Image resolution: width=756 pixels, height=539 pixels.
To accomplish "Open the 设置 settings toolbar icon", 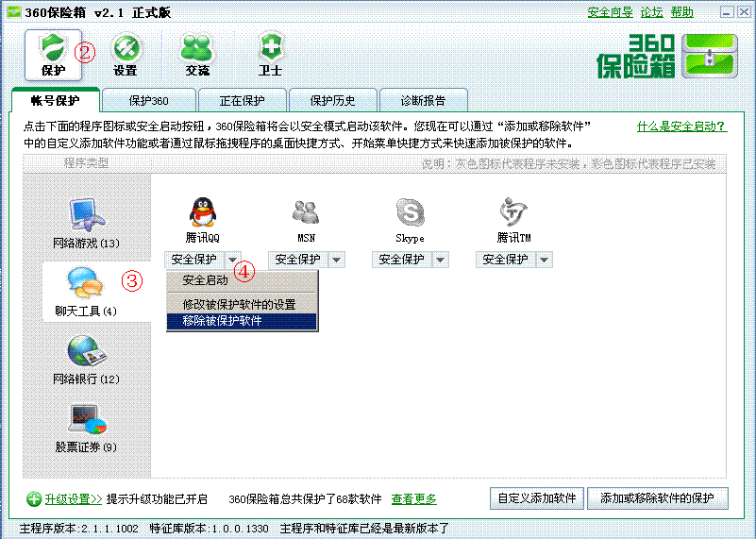I will click(x=126, y=55).
